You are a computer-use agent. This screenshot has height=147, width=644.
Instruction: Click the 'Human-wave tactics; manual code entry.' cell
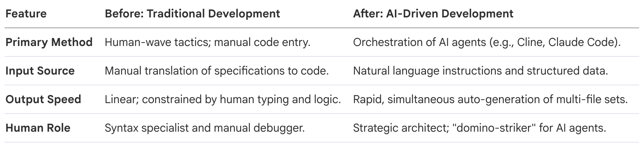click(x=207, y=42)
